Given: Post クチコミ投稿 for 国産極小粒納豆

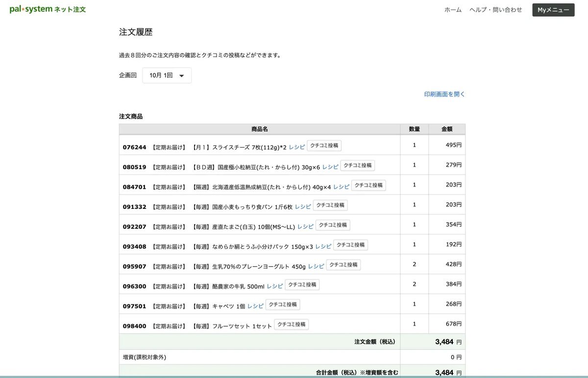Looking at the screenshot, I should click(x=358, y=166).
